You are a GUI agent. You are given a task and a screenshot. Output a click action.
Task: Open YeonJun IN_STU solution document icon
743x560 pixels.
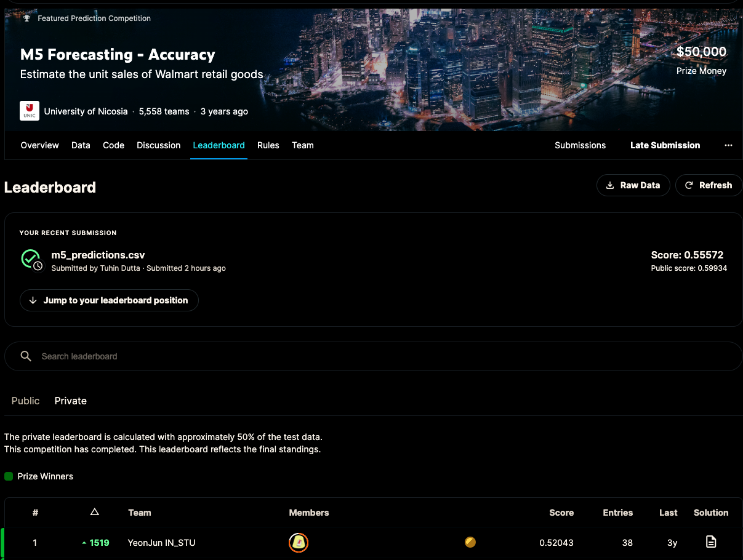[x=711, y=542]
